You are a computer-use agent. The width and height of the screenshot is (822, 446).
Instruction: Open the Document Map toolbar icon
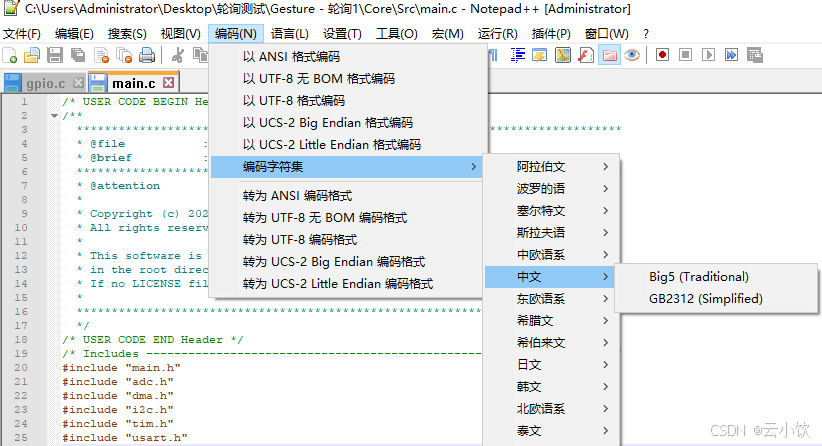click(563, 55)
